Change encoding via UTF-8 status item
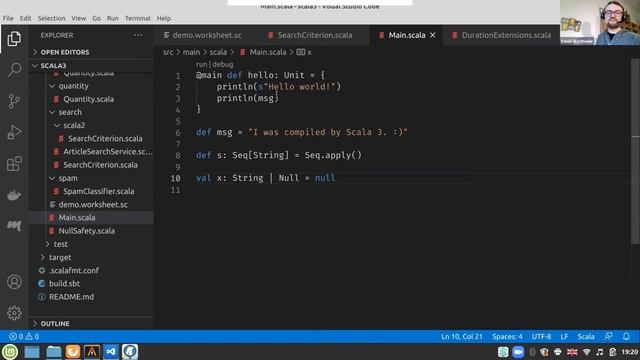The width and height of the screenshot is (640, 360). point(541,336)
